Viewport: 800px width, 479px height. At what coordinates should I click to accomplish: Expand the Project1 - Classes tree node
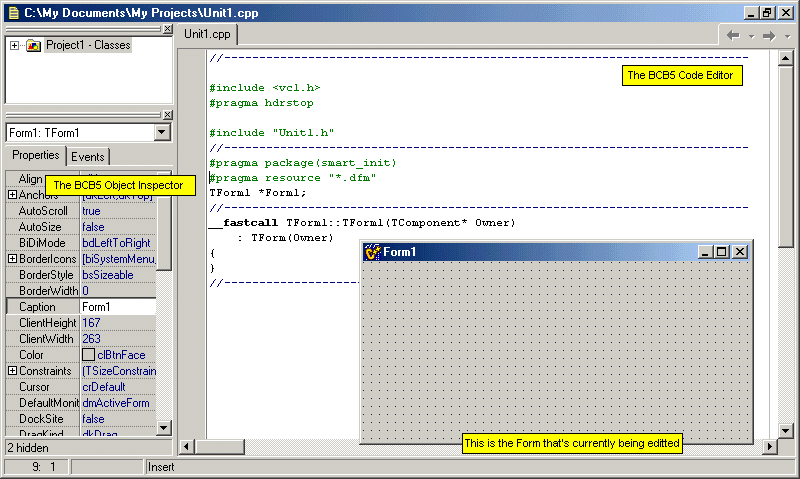[14, 46]
